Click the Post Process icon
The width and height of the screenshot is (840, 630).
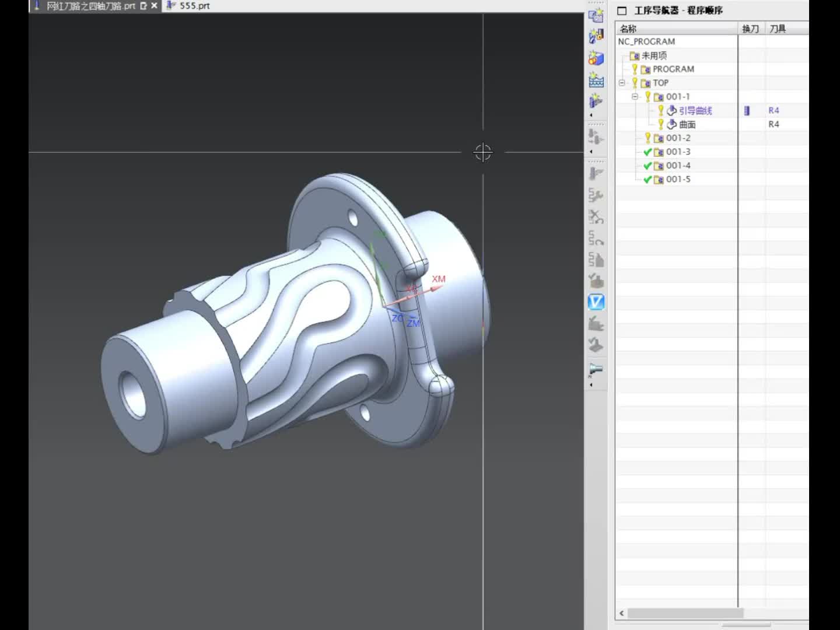click(596, 345)
